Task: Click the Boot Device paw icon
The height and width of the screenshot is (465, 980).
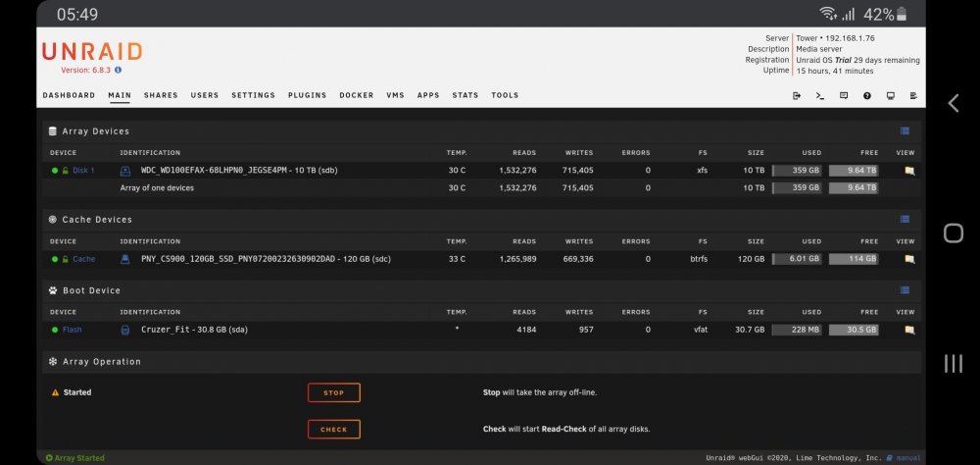Action: point(53,290)
